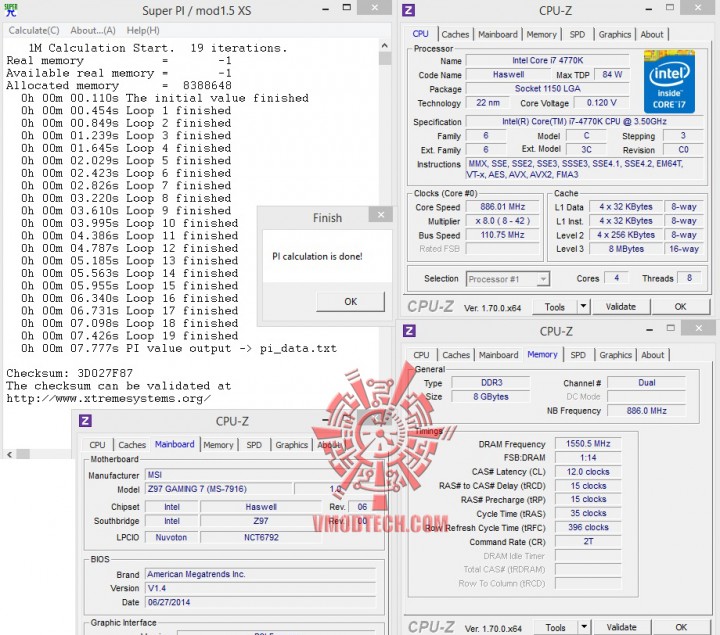
Task: Click the Z97 GAMING 7 (MS-7916) model field
Action: coord(219,489)
